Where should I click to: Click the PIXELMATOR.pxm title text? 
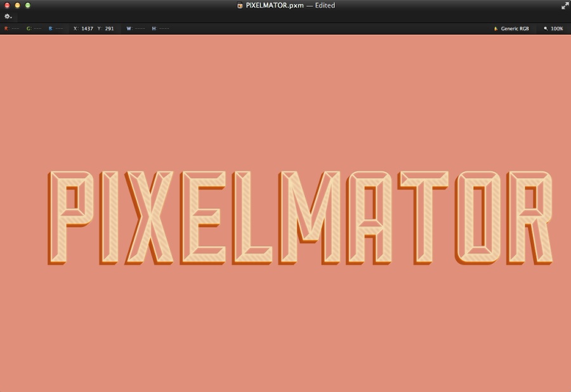(x=275, y=6)
